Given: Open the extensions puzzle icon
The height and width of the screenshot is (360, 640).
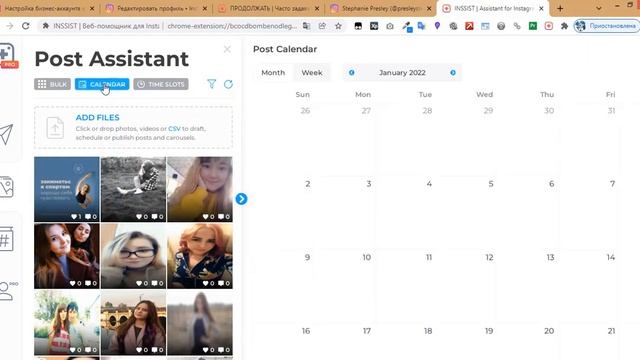Looking at the screenshot, I should point(564,26).
